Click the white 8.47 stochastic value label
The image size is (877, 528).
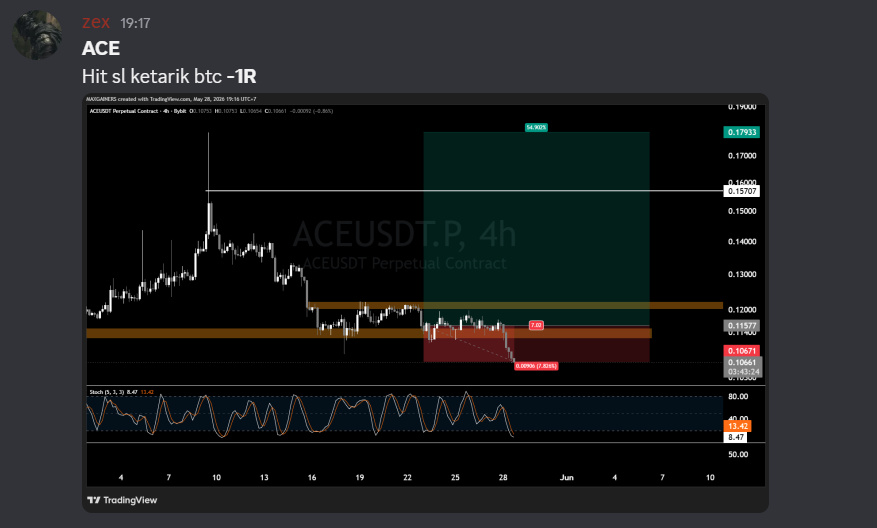(x=736, y=437)
